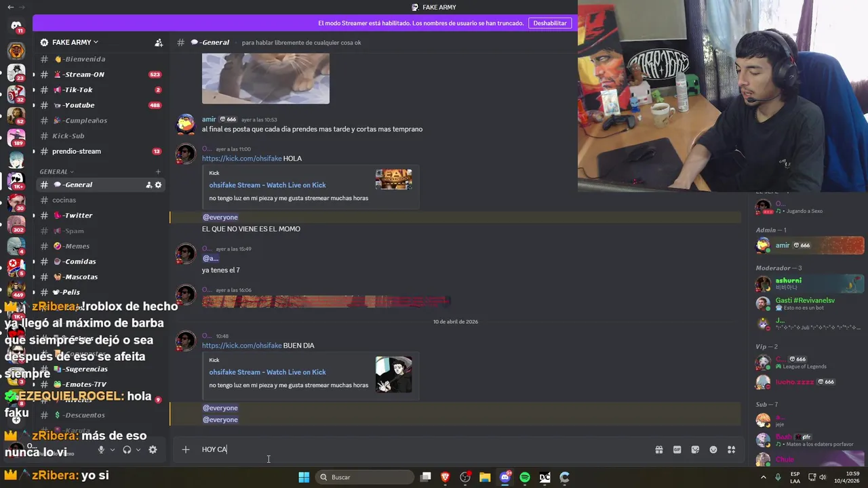Open the server icon with badge 189
The height and width of the screenshot is (488, 868).
pyautogui.click(x=16, y=138)
